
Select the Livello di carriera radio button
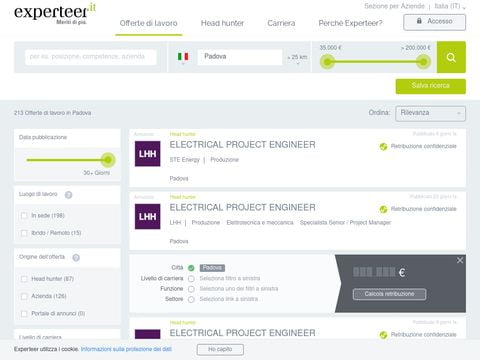pyautogui.click(x=191, y=278)
